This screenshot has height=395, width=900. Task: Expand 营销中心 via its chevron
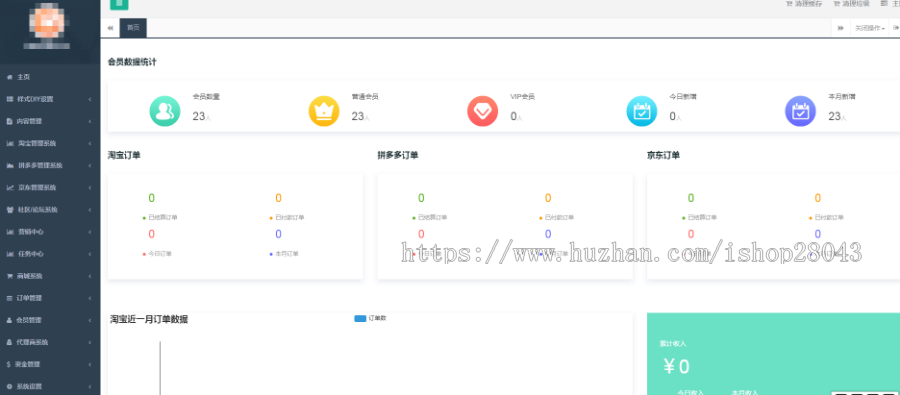[90, 232]
